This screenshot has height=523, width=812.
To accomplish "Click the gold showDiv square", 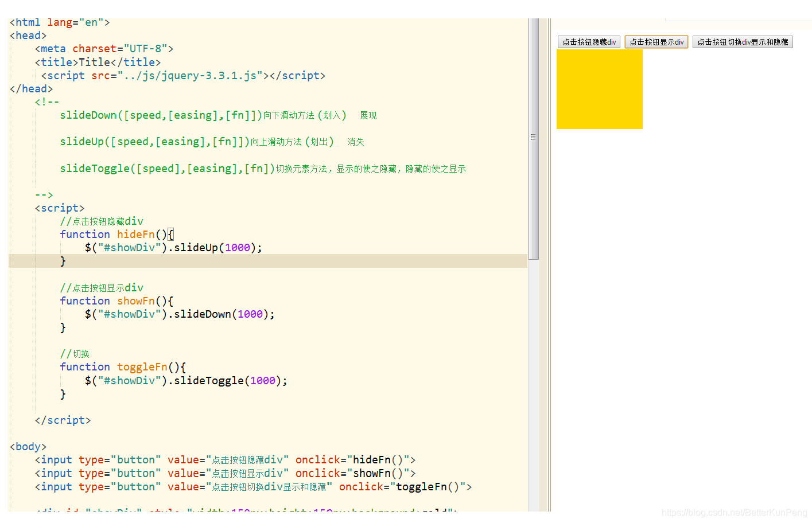I will (x=600, y=89).
